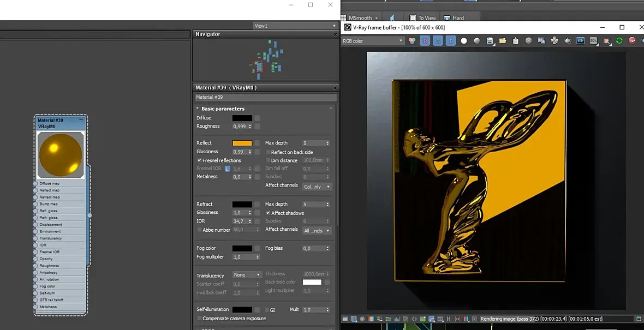The image size is (644, 330).
Task: Toggle the red/cyan stereo icon in bottom bar
Action: coord(466,319)
